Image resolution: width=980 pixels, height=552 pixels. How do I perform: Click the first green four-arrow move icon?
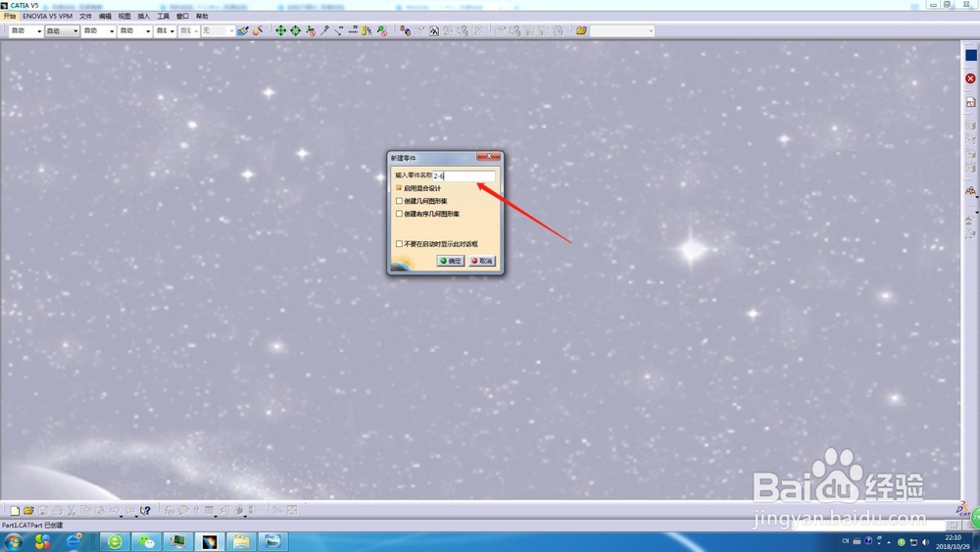click(x=280, y=30)
